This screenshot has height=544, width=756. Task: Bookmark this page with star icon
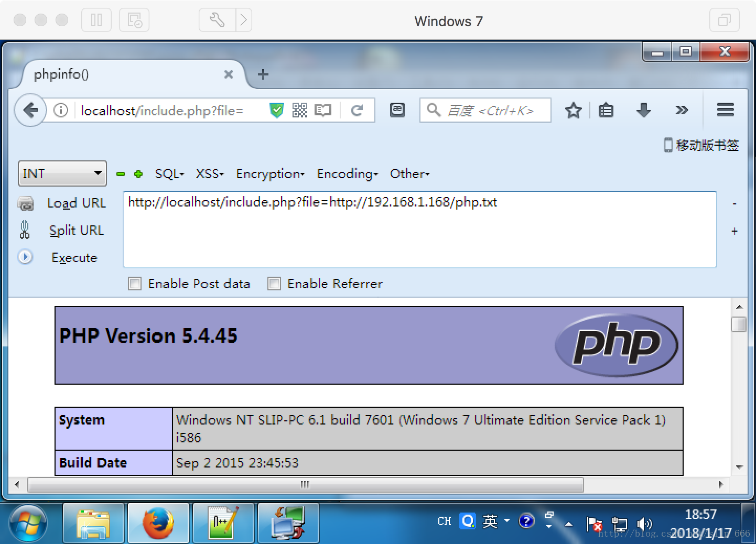[x=573, y=110]
